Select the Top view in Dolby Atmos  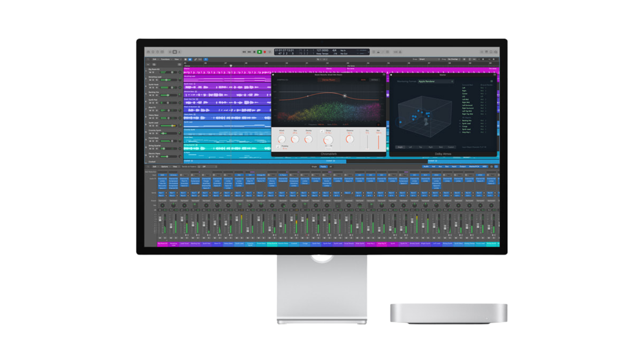tap(421, 147)
